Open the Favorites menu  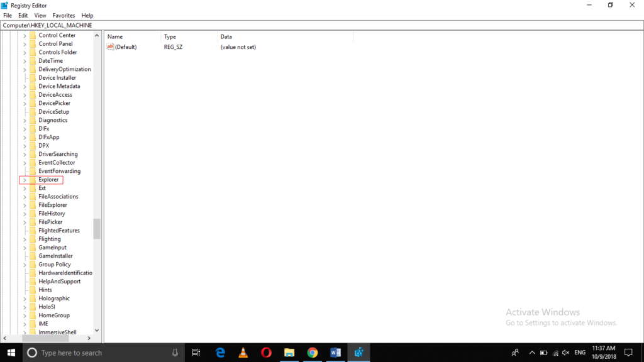point(64,16)
